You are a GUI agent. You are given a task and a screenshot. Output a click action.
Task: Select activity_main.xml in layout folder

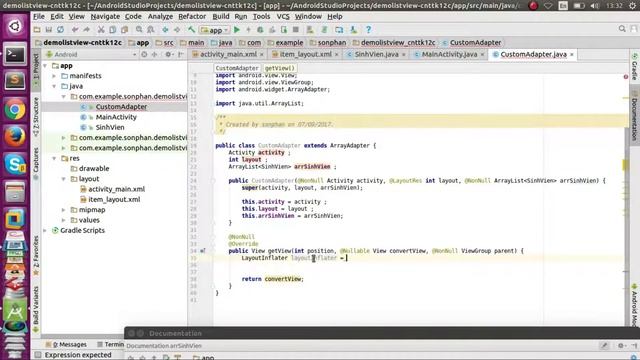point(116,189)
